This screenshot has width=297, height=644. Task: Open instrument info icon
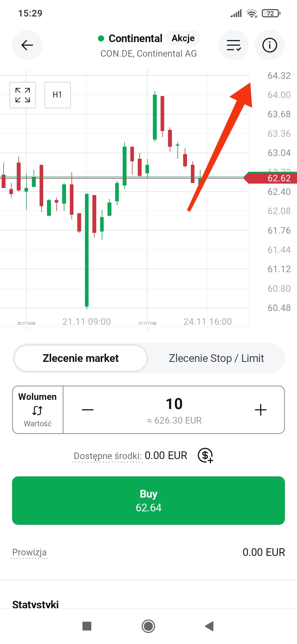pos(269,45)
